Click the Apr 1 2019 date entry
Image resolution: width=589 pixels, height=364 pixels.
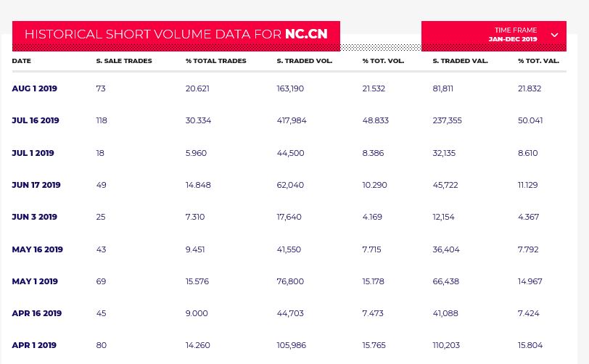[x=34, y=345]
